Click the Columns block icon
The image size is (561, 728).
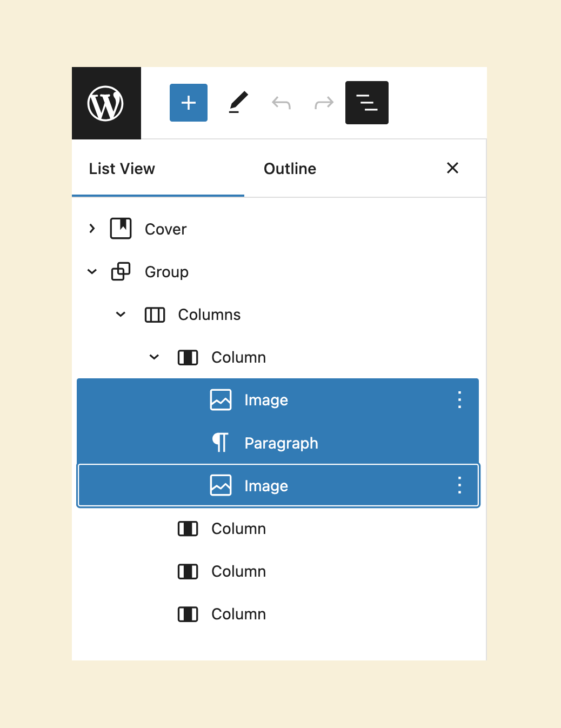point(155,315)
